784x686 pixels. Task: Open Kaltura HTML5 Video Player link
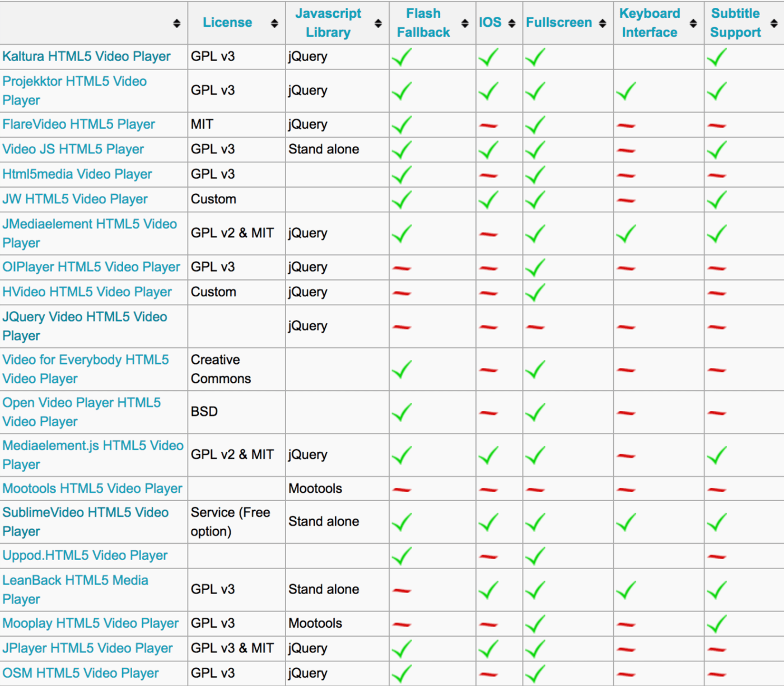point(87,57)
